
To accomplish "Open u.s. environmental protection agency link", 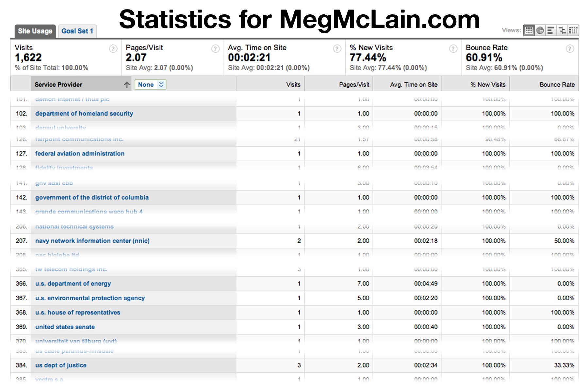I will point(90,298).
